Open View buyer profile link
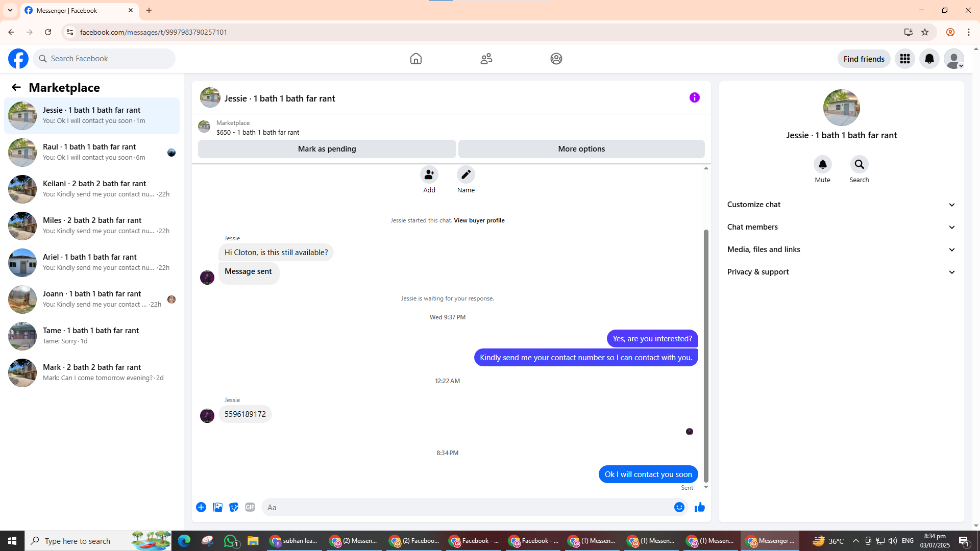Viewport: 980px width, 551px height. pos(479,220)
